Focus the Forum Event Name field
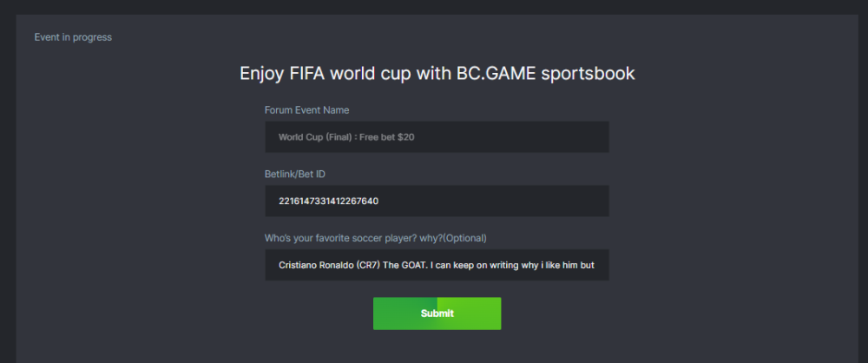This screenshot has width=868, height=363. [437, 137]
